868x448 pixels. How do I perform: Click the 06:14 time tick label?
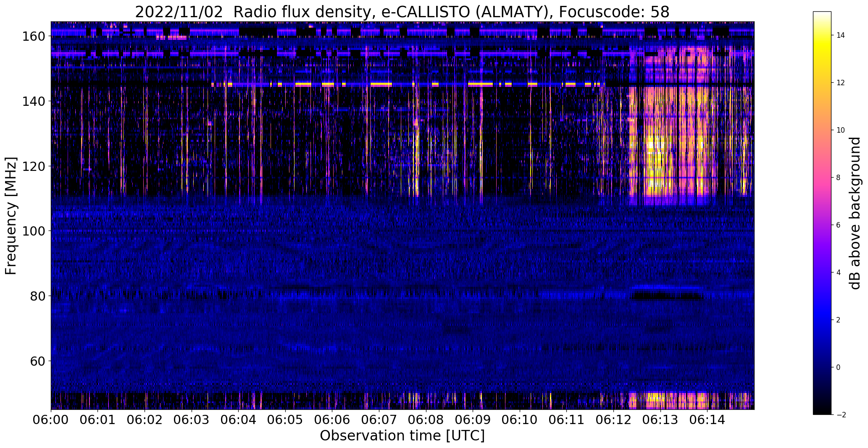click(x=708, y=420)
